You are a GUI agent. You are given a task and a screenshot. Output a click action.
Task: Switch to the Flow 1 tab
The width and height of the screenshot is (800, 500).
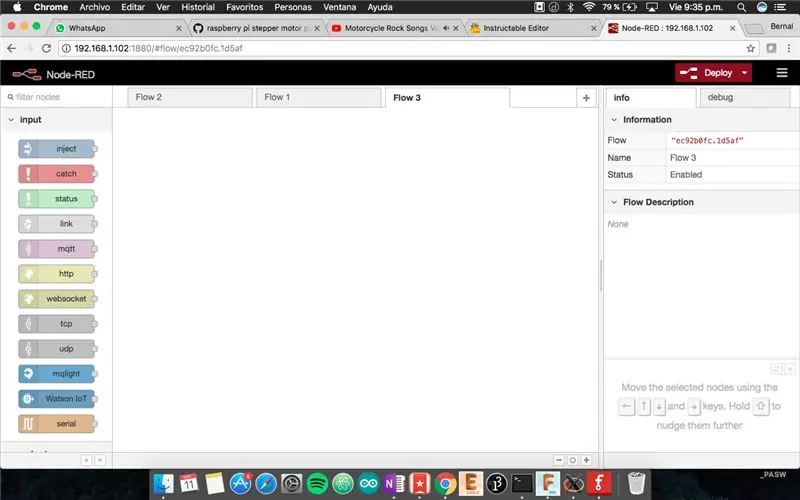[x=318, y=97]
